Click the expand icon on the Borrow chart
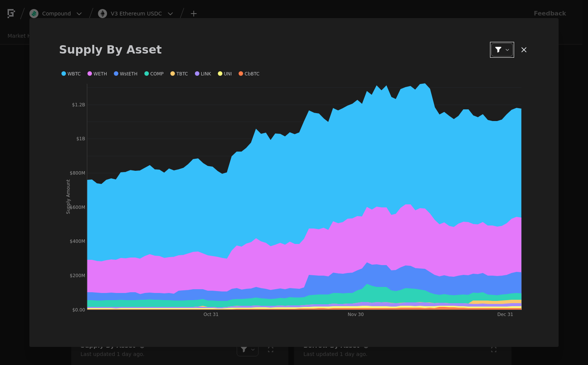The height and width of the screenshot is (365, 588). point(494,350)
